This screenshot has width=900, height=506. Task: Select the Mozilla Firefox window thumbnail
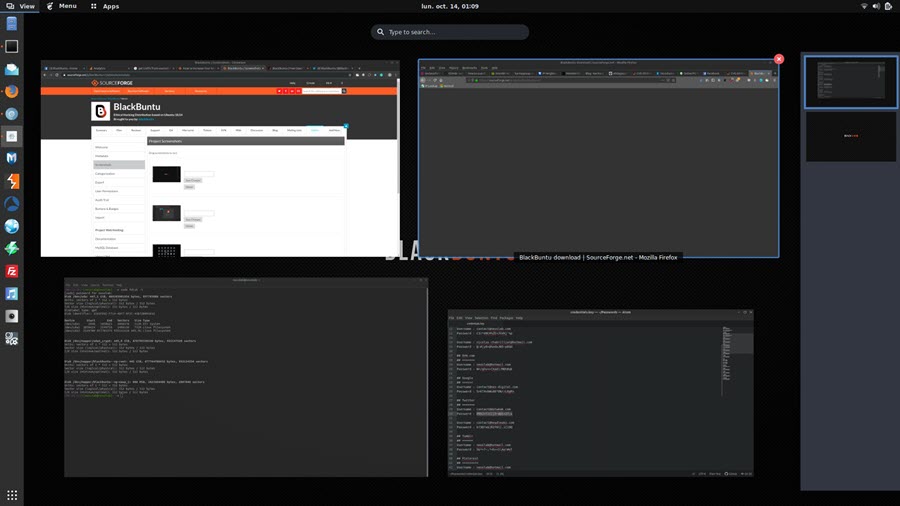599,158
